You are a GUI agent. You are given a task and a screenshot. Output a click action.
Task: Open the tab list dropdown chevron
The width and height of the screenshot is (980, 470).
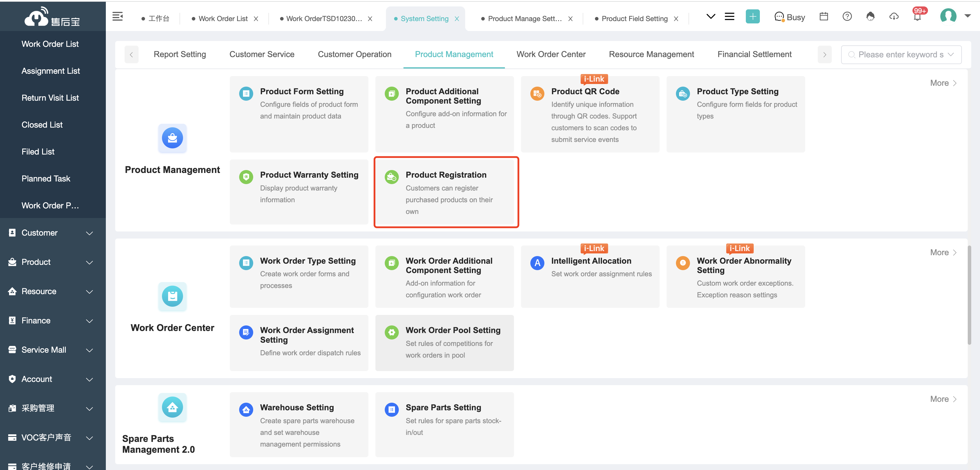pyautogui.click(x=710, y=16)
